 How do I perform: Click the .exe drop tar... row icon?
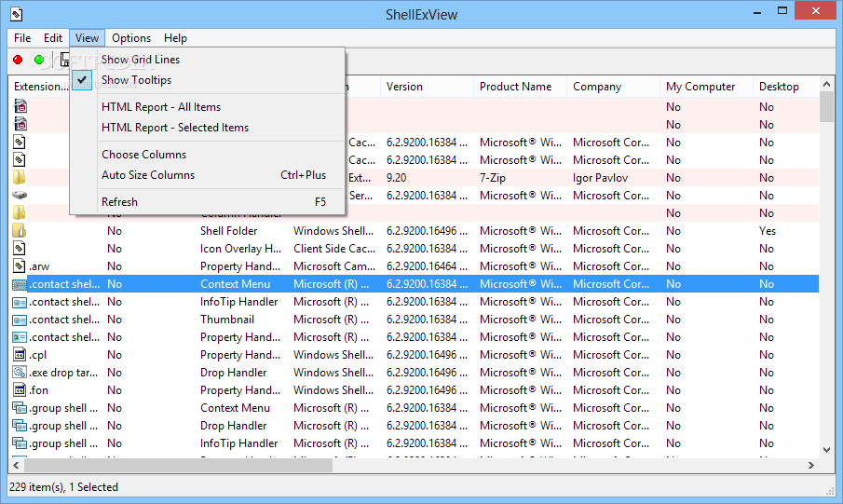20,373
